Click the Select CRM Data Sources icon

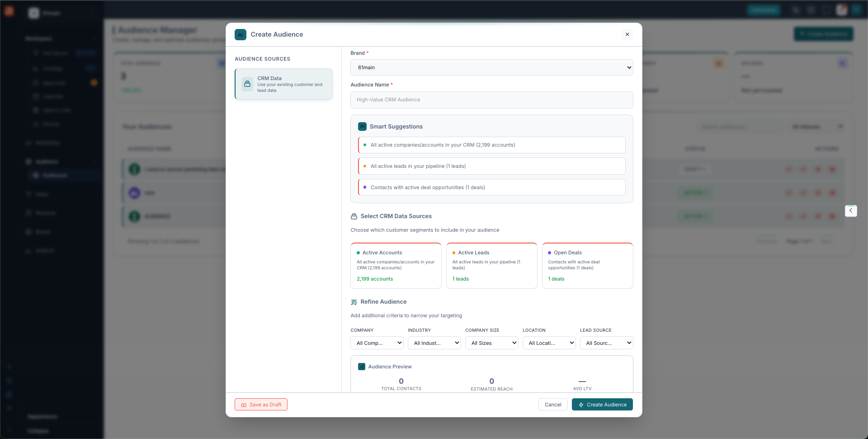[354, 216]
